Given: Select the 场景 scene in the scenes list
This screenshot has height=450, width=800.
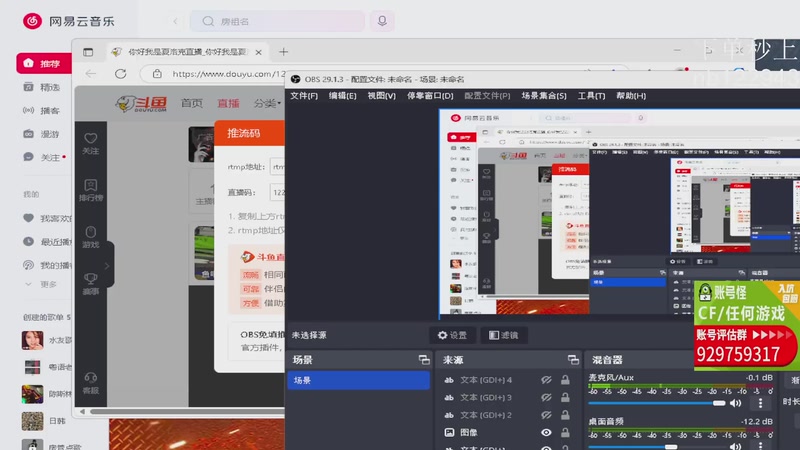Looking at the screenshot, I should click(x=358, y=381).
